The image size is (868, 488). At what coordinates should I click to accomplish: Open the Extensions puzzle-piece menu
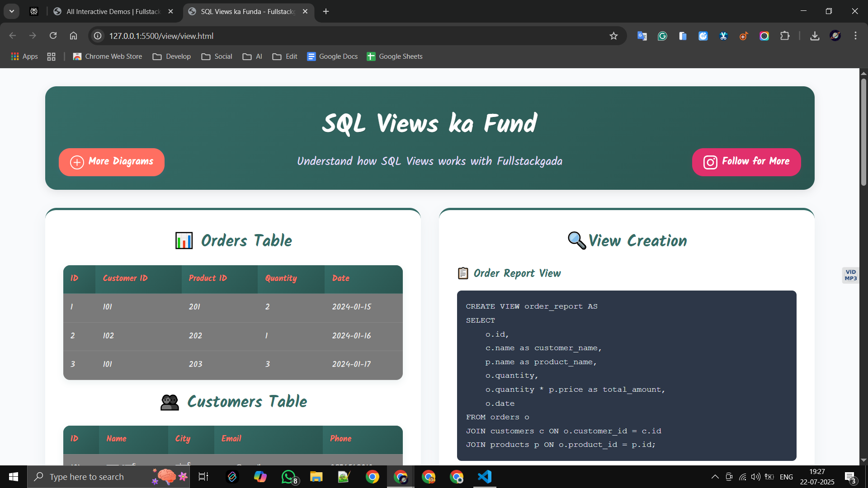coord(785,36)
